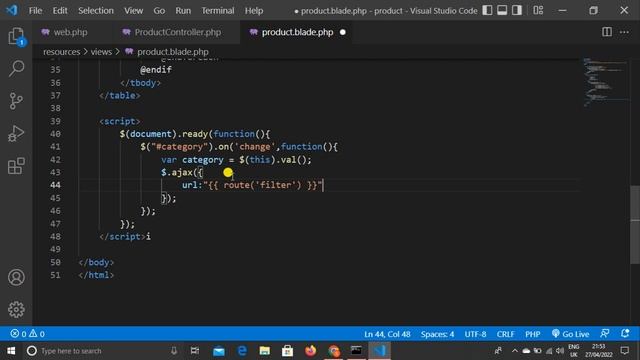Open the Help menu
The image size is (640, 360).
(x=254, y=11)
